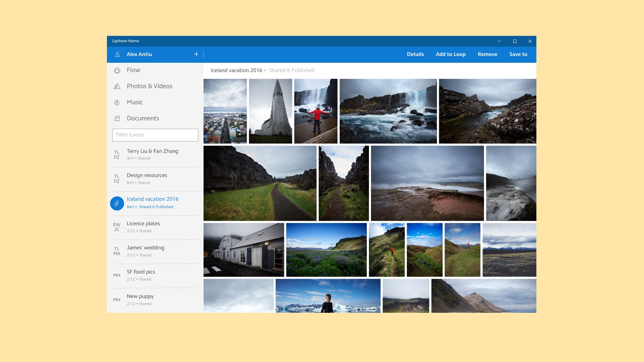Open the photo of person in red jacket at waterfall

point(316,111)
